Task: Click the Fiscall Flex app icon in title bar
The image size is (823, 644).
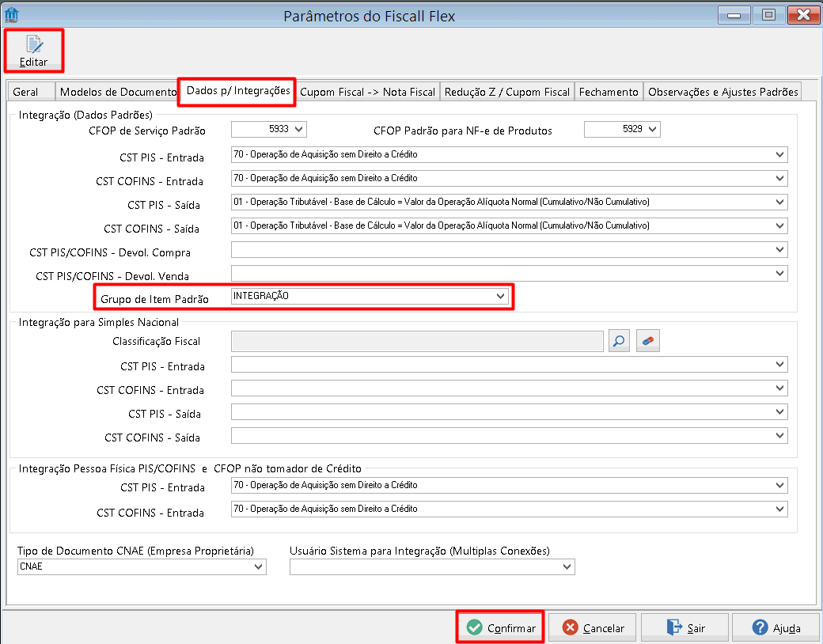Action: (11, 15)
